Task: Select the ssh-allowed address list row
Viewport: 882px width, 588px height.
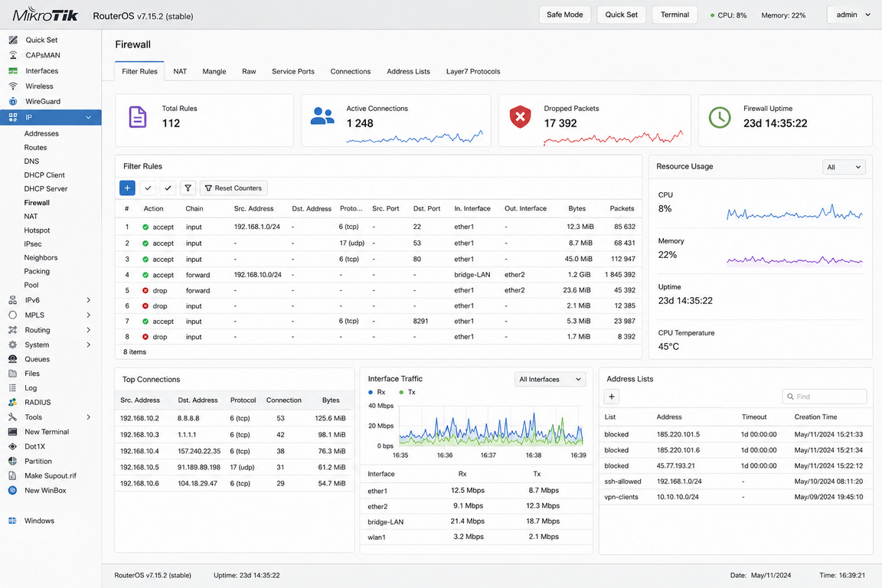Action: coord(735,482)
